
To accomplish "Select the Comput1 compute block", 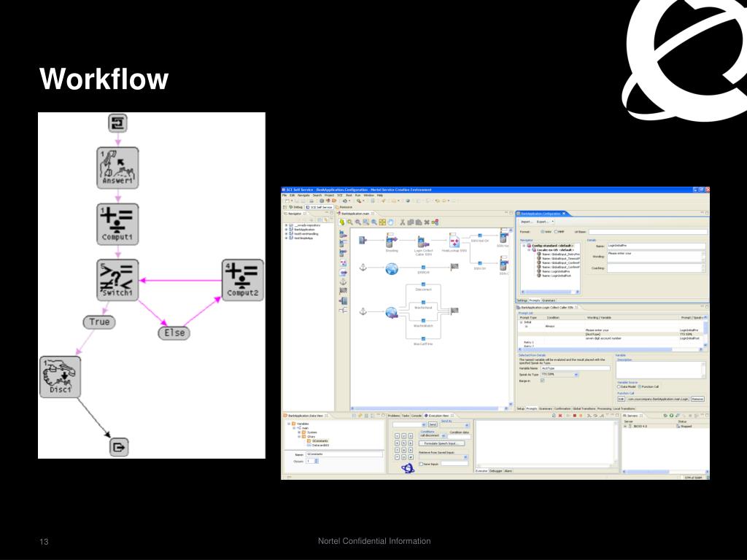I will click(x=117, y=225).
